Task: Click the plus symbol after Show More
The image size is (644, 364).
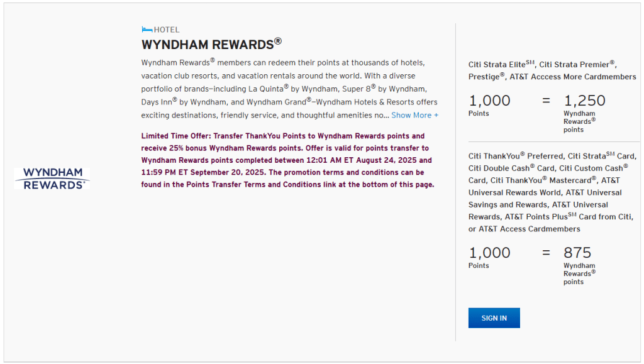Action: (x=436, y=115)
